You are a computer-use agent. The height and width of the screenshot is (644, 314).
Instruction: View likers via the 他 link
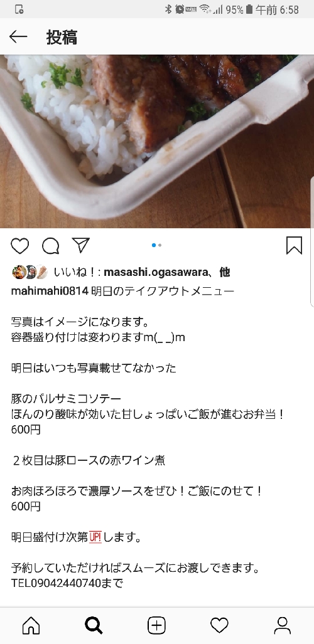tap(225, 272)
